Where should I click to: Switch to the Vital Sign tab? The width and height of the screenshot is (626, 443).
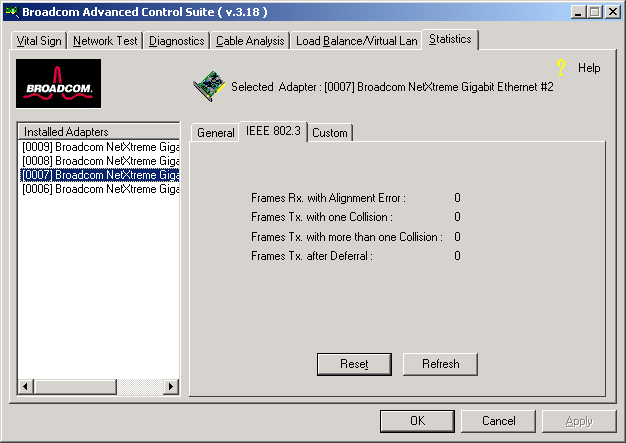(x=39, y=41)
